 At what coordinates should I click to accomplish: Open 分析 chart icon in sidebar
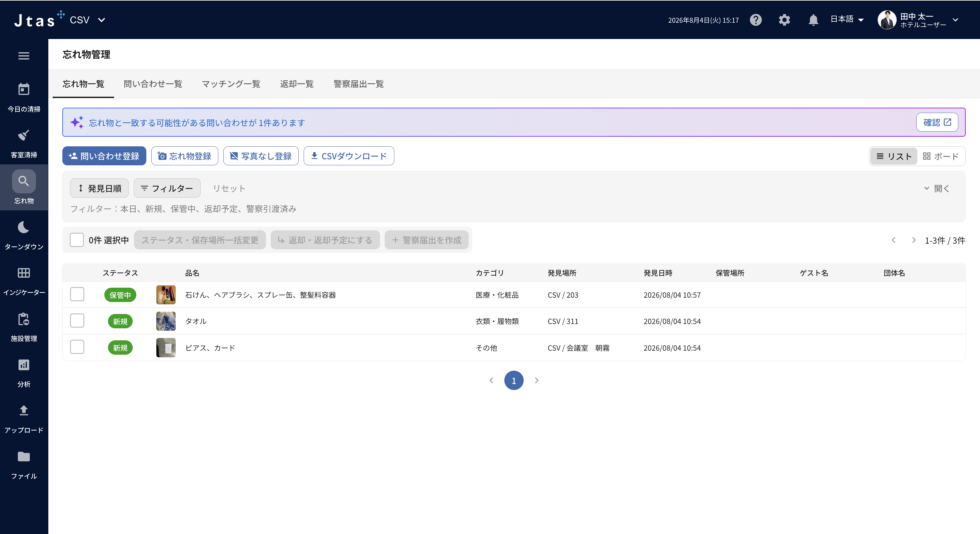[x=24, y=365]
